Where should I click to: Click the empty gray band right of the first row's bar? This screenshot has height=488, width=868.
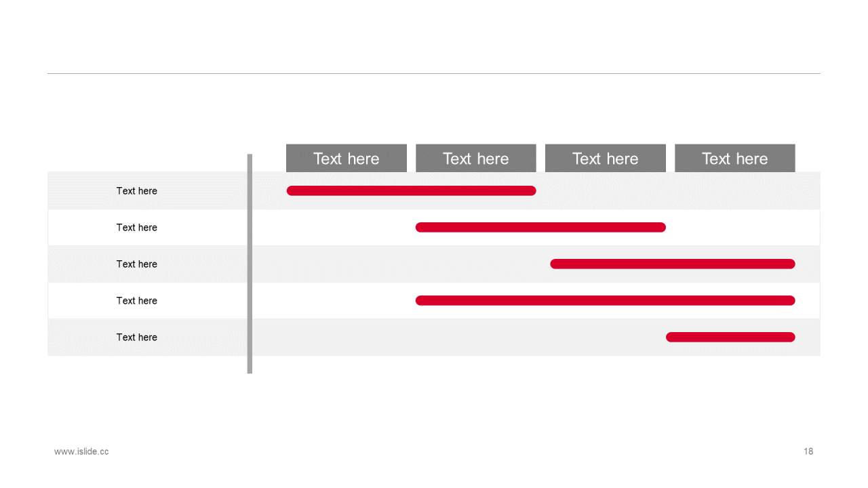click(x=678, y=190)
